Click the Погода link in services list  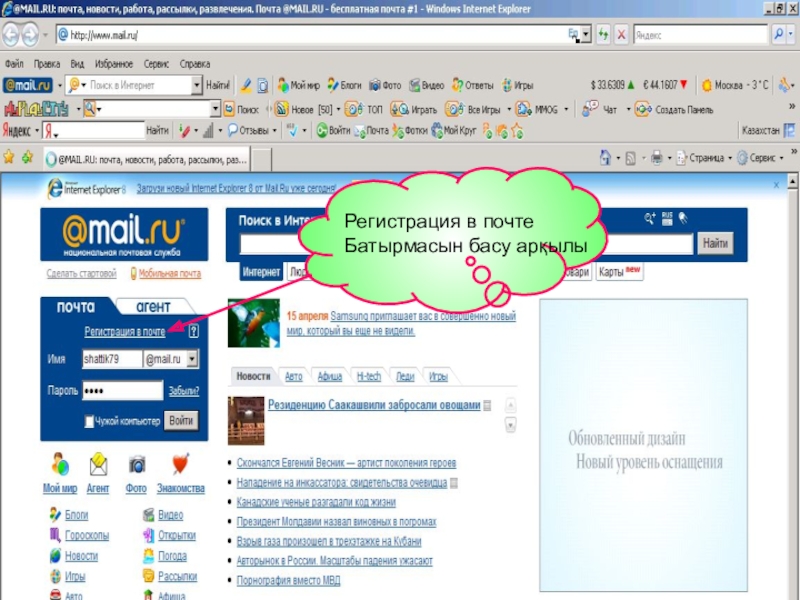172,556
